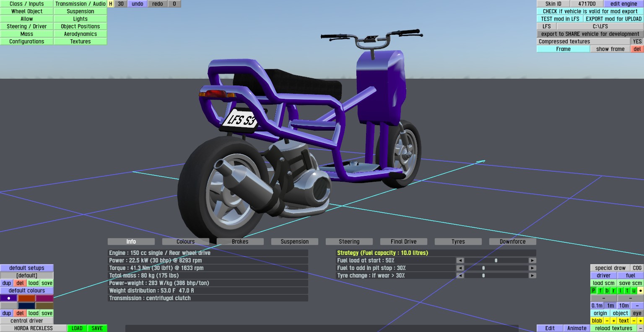Lower Tyre change wear threshold with left arrow
Viewport: 644px width, 332px height.
pos(460,275)
